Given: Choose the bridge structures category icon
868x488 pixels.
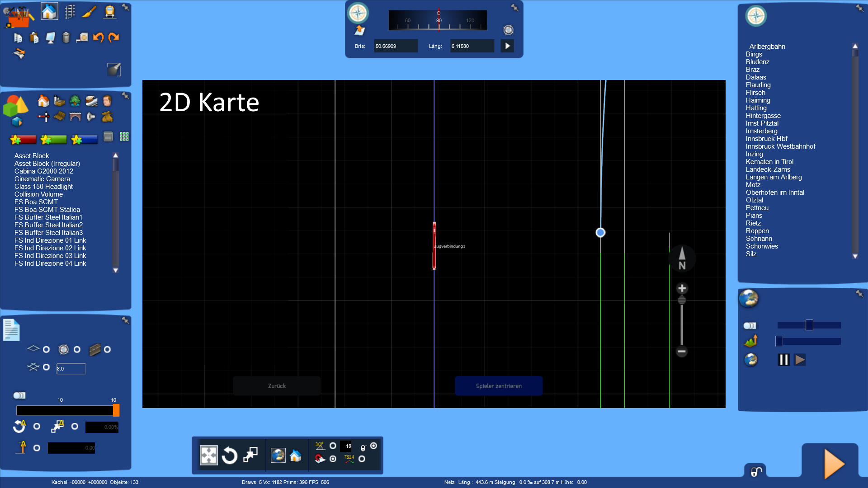Looking at the screenshot, I should click(75, 117).
